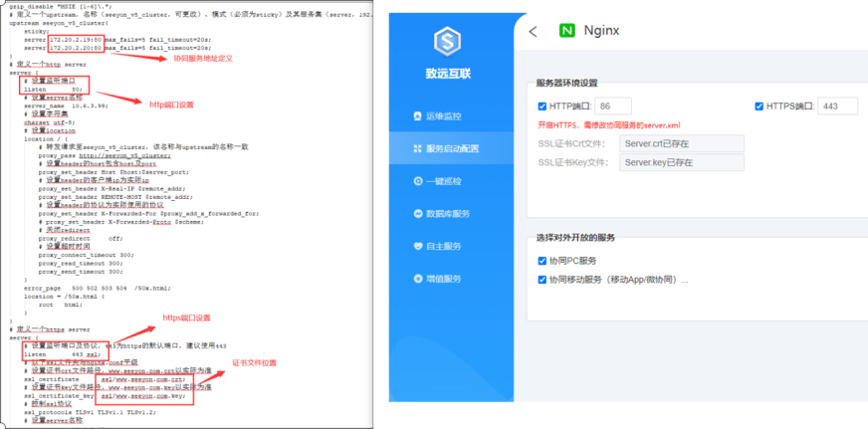Click the 'root html;' config line
This screenshot has height=429, width=868.
pos(61,305)
